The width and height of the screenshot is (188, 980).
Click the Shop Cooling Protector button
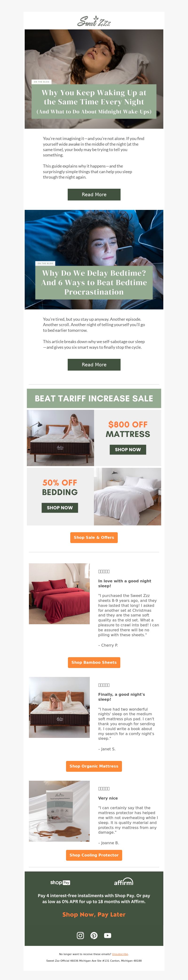click(94, 855)
